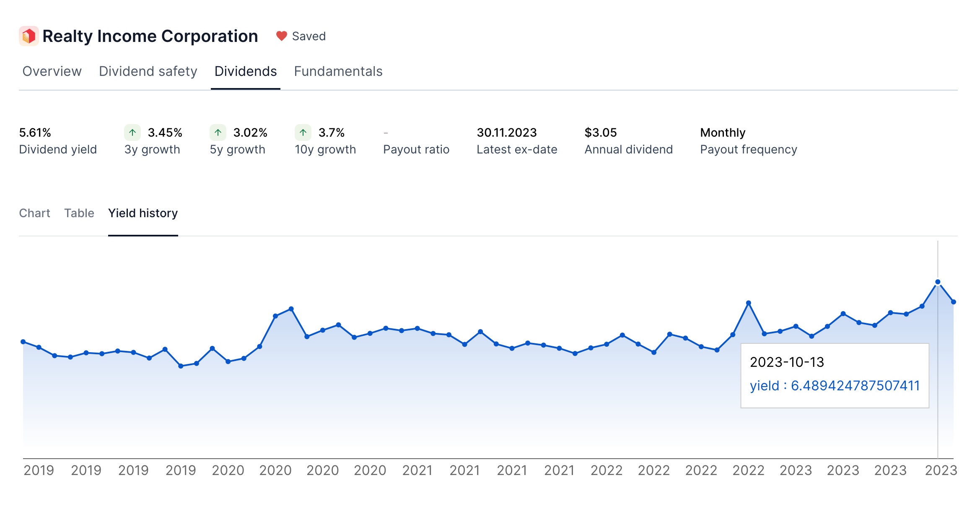Open the Overview tab
The height and width of the screenshot is (514, 980).
(x=52, y=71)
